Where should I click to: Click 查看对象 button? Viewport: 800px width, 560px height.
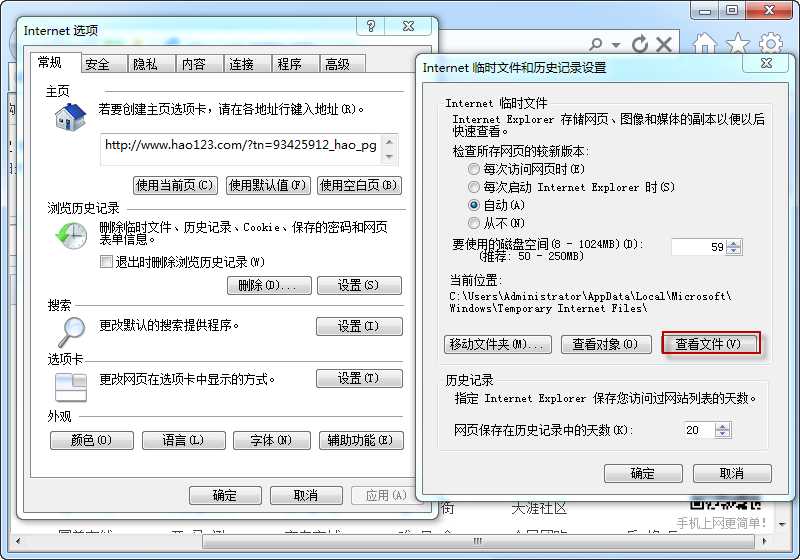tap(606, 344)
